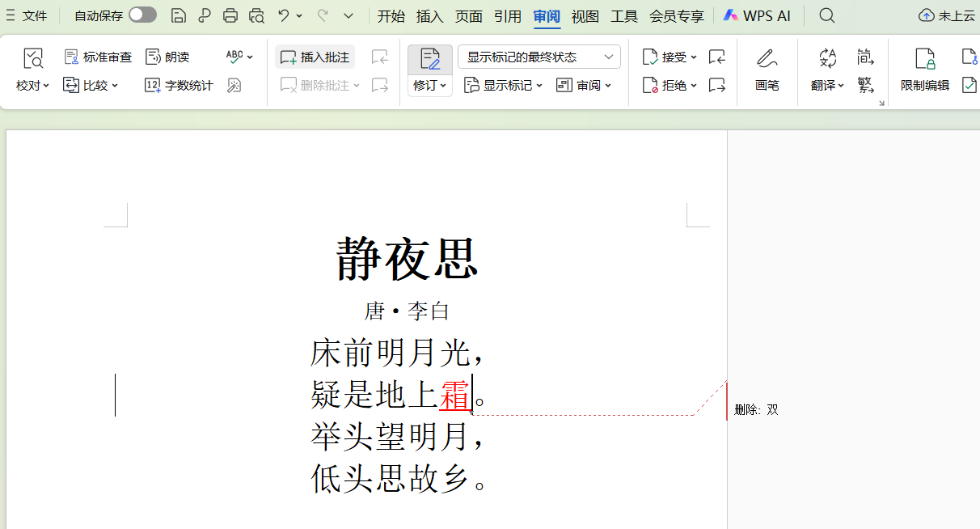
Task: Open the 文件 file menu
Action: click(27, 16)
